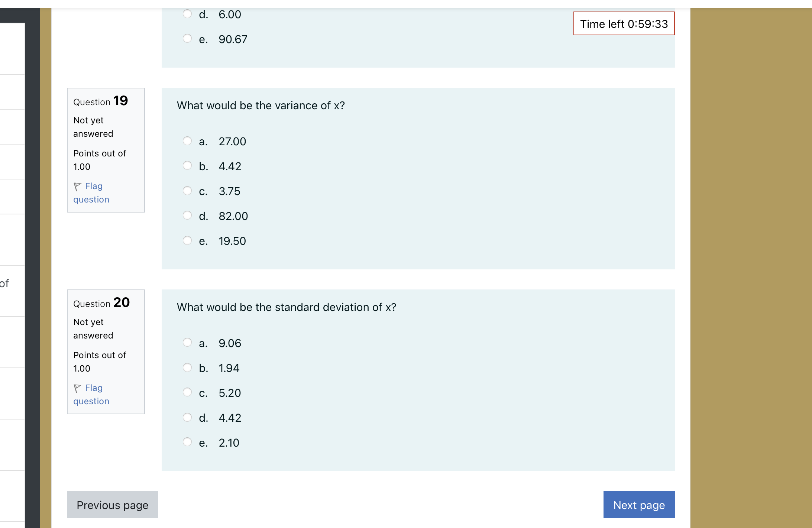Select answer c. 5.20 for Question 20
Screen dimensions: 812x528
click(x=187, y=392)
